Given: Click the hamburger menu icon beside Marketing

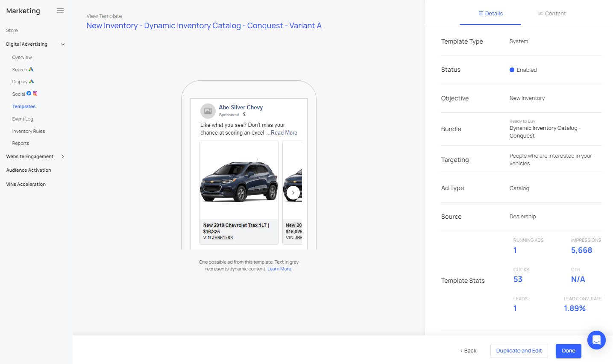Looking at the screenshot, I should click(60, 11).
